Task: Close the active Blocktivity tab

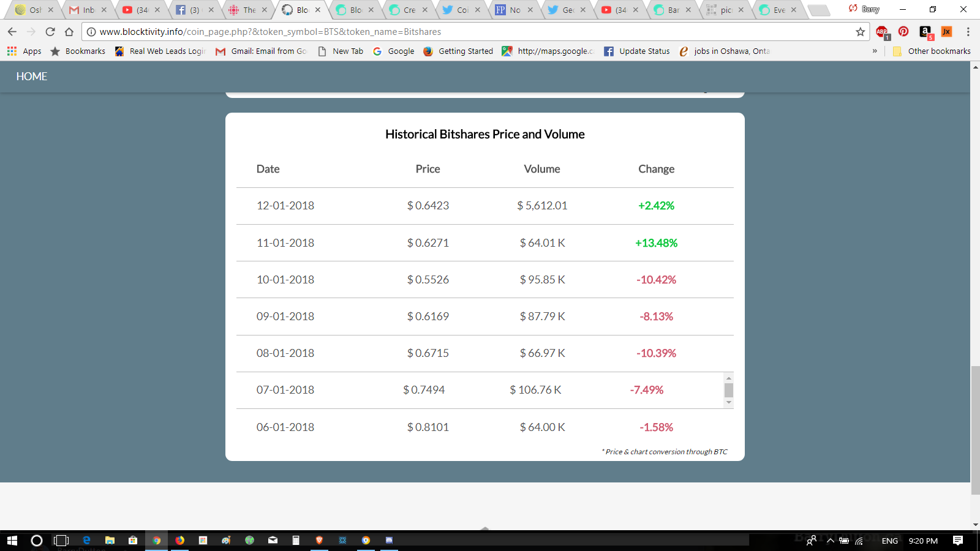Action: pos(318,10)
